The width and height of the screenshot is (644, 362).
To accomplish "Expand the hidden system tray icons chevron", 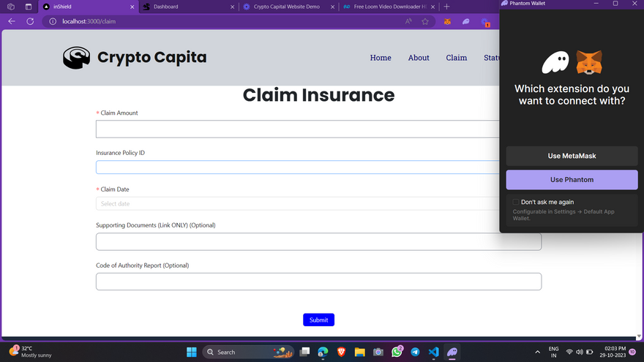I will [538, 352].
